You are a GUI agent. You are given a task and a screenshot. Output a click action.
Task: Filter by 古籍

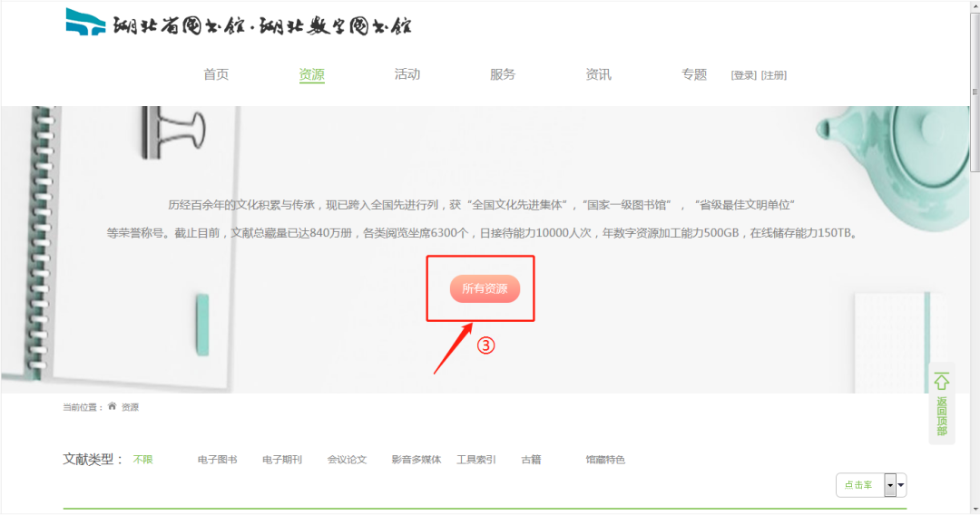[531, 460]
